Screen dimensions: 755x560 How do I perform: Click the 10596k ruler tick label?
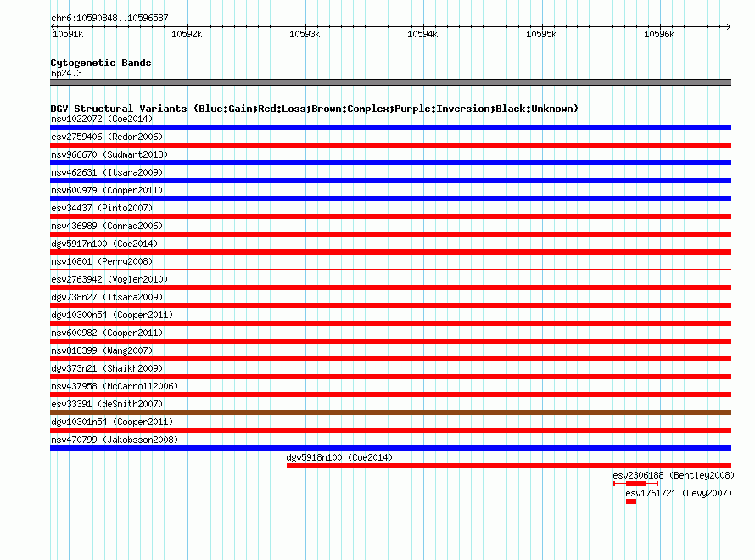pyautogui.click(x=658, y=34)
